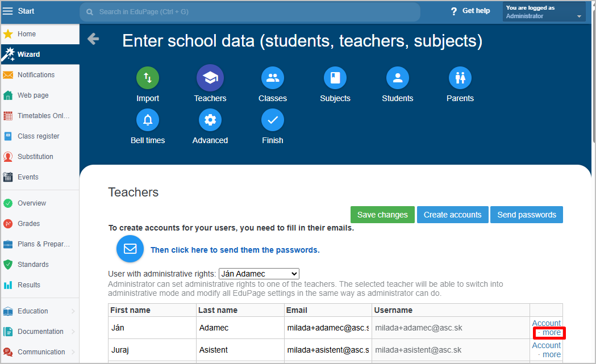Click the blue envelope send icon

tap(130, 249)
